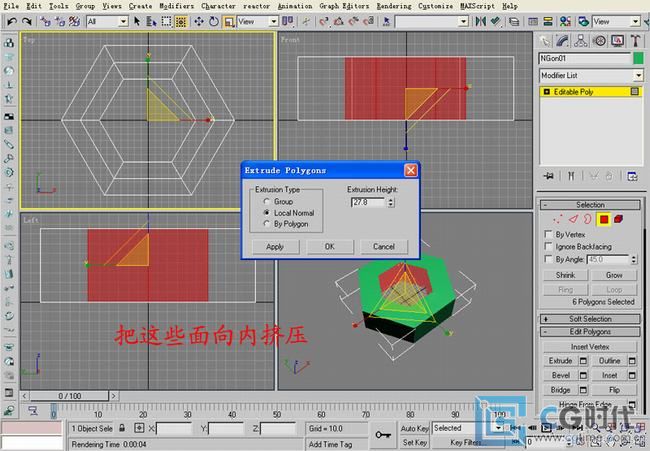Toggle Set Key mode
Viewport: 650px width, 451px height.
pyautogui.click(x=415, y=442)
